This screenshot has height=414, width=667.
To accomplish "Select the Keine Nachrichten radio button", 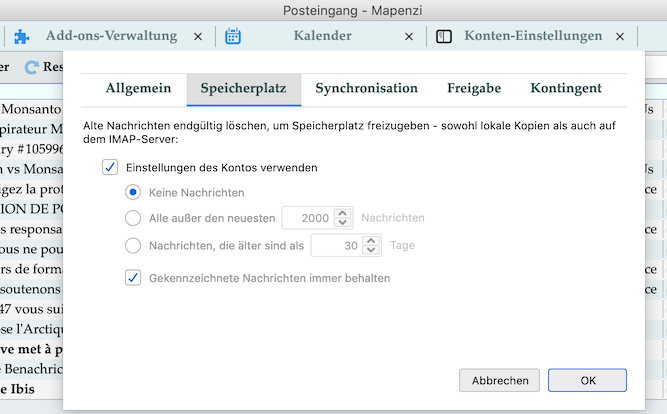I will tap(133, 192).
